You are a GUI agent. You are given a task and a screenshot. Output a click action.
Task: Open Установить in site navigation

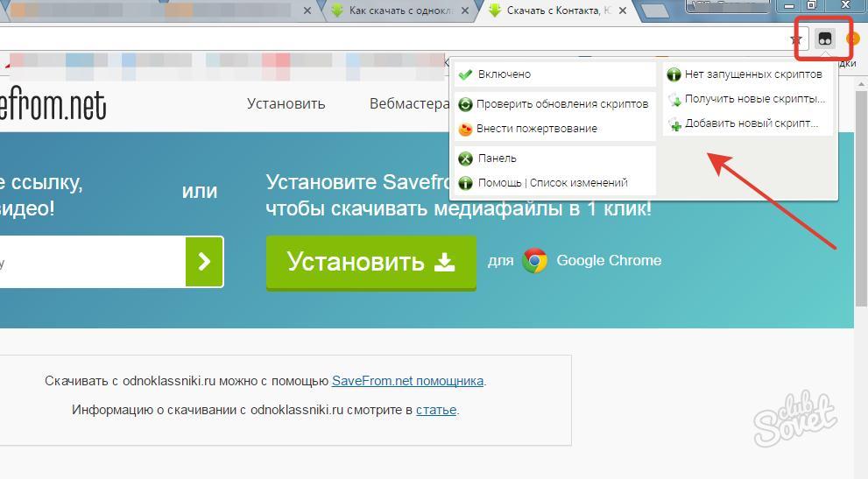tap(286, 103)
